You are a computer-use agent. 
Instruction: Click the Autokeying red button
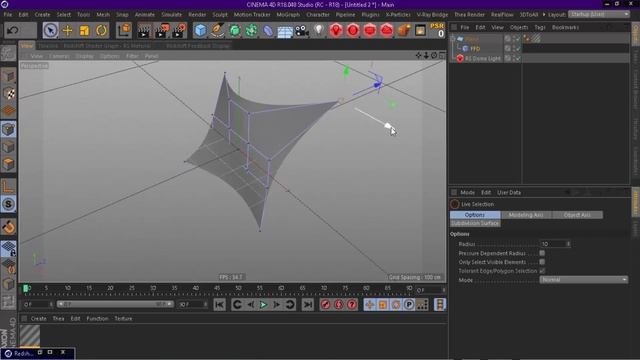(339, 304)
